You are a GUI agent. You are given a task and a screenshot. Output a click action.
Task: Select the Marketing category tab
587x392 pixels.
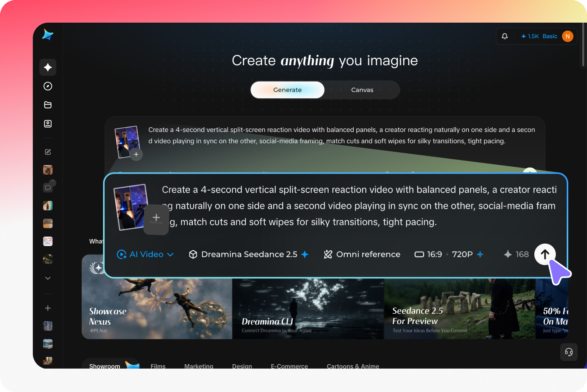pos(199,366)
